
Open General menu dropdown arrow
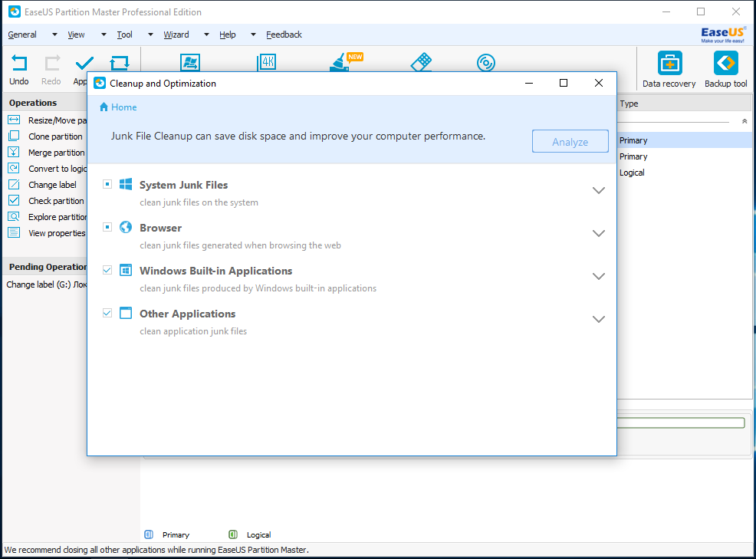point(54,35)
